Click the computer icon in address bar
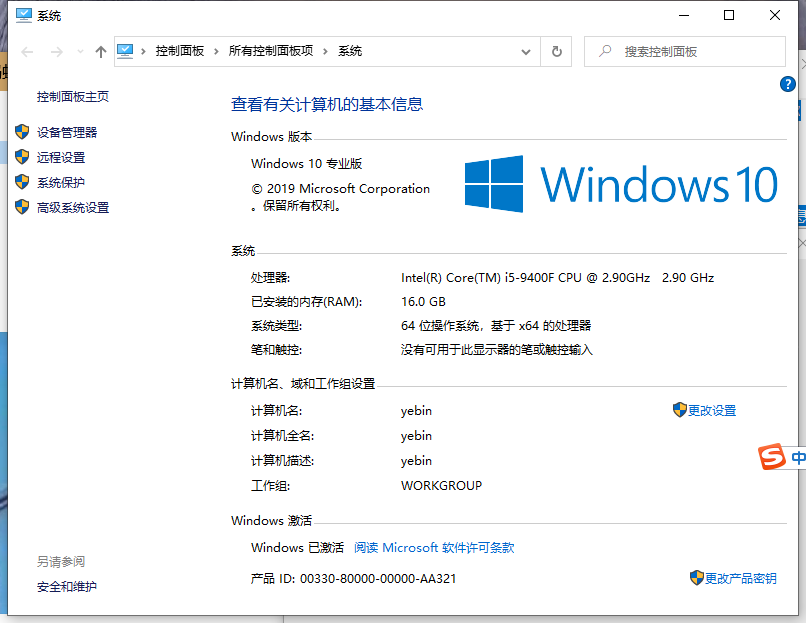Viewport: 806px width, 623px height. 126,51
